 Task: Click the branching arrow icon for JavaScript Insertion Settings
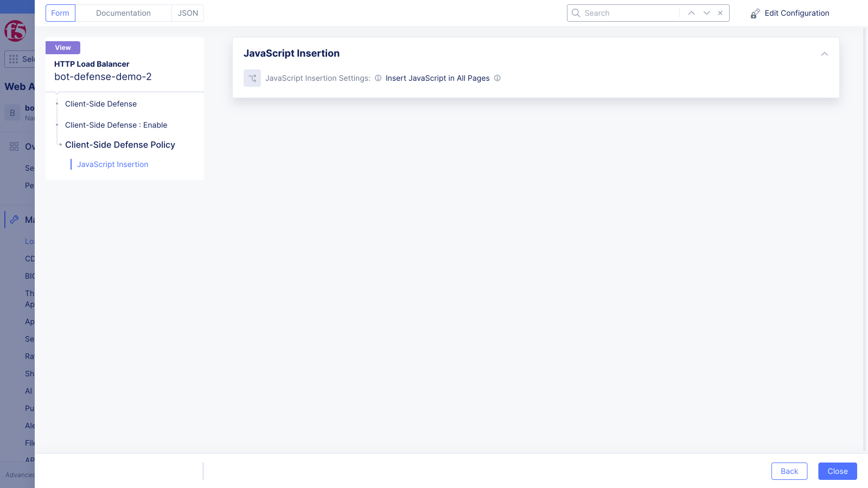click(x=252, y=78)
